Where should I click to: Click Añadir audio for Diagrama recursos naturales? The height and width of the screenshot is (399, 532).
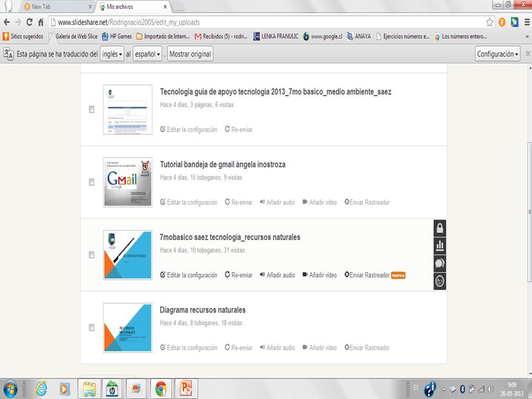tap(277, 347)
